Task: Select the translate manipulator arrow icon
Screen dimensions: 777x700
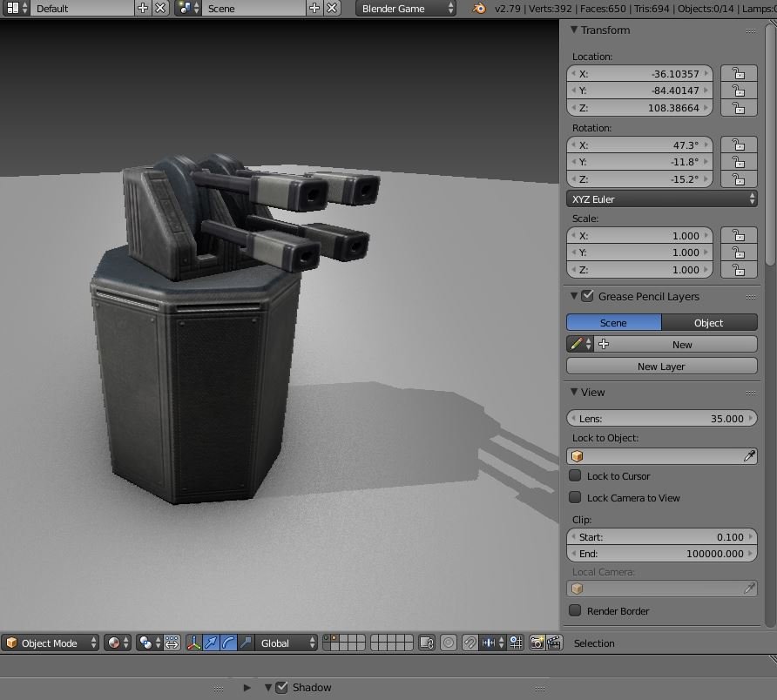Action: click(x=213, y=643)
